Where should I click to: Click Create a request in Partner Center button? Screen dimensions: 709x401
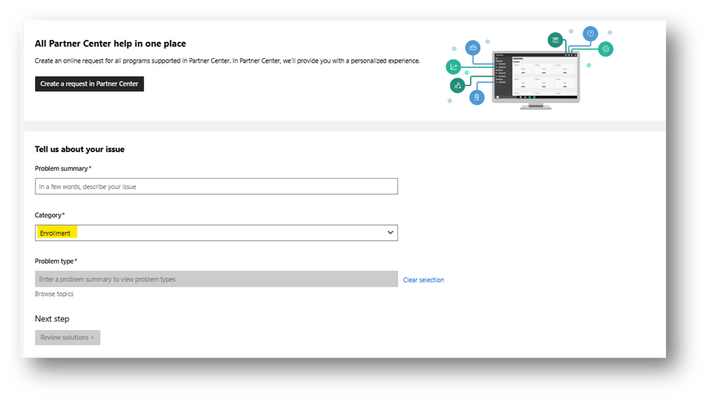click(x=89, y=84)
